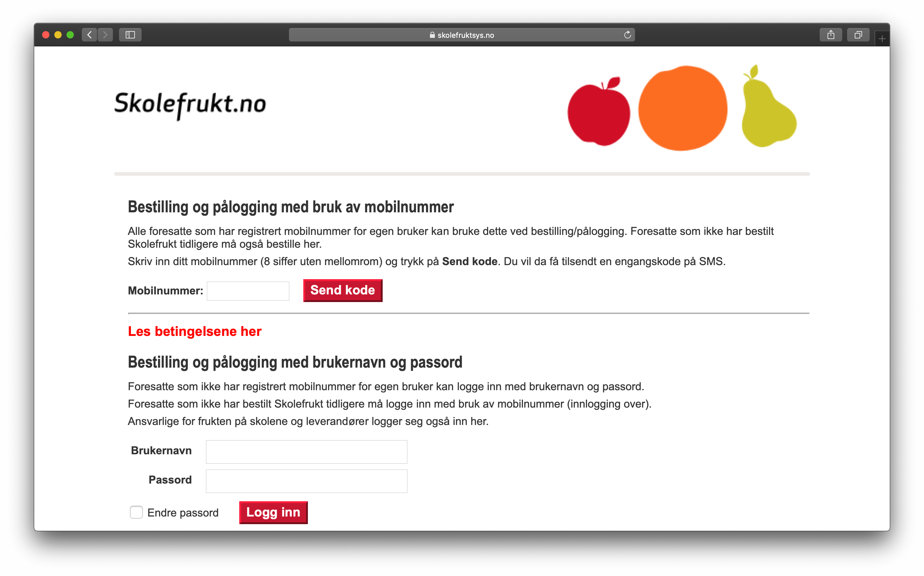The image size is (924, 576).
Task: Open Les betingelsene her link
Action: 194,330
